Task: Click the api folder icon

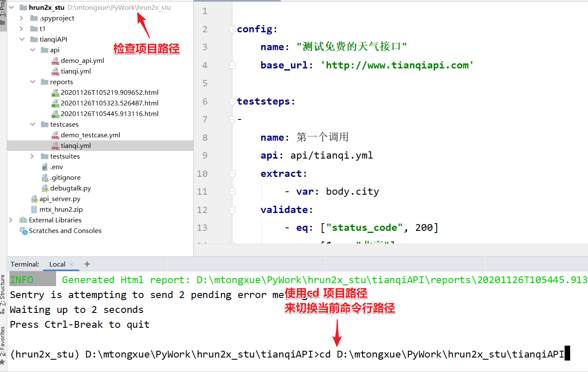Action: 45,50
